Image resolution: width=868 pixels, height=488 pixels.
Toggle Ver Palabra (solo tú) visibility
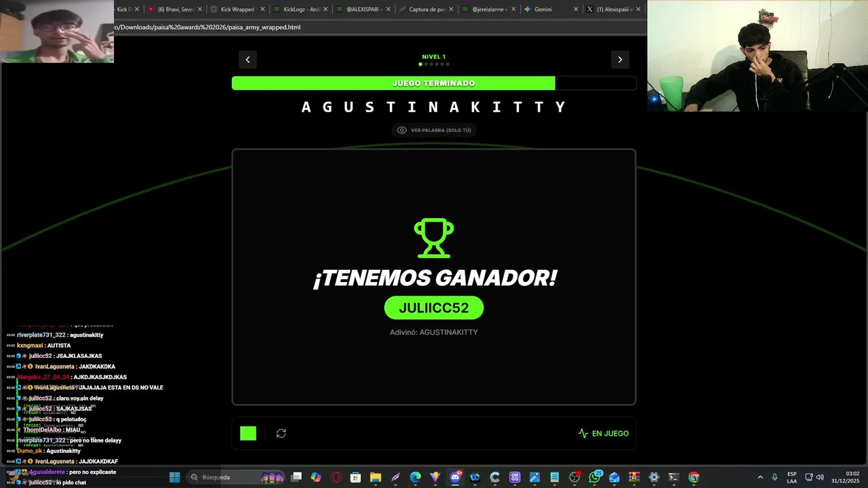[x=434, y=130]
